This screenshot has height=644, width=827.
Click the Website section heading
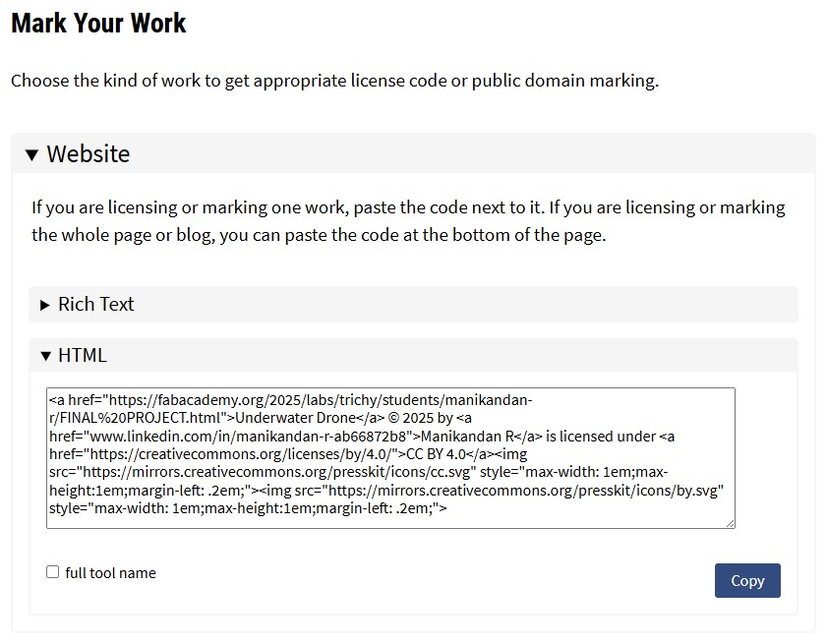click(x=88, y=154)
